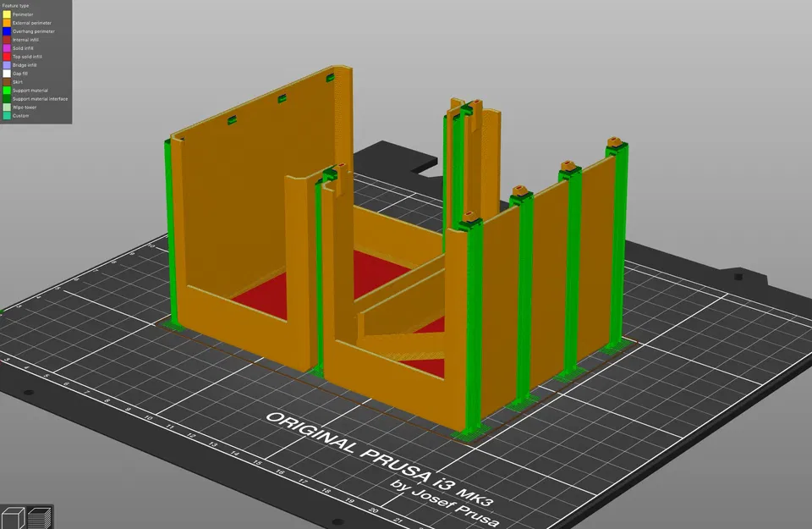The width and height of the screenshot is (812, 529).
Task: Click the 'External perimeter' legend label
Action: [x=32, y=23]
